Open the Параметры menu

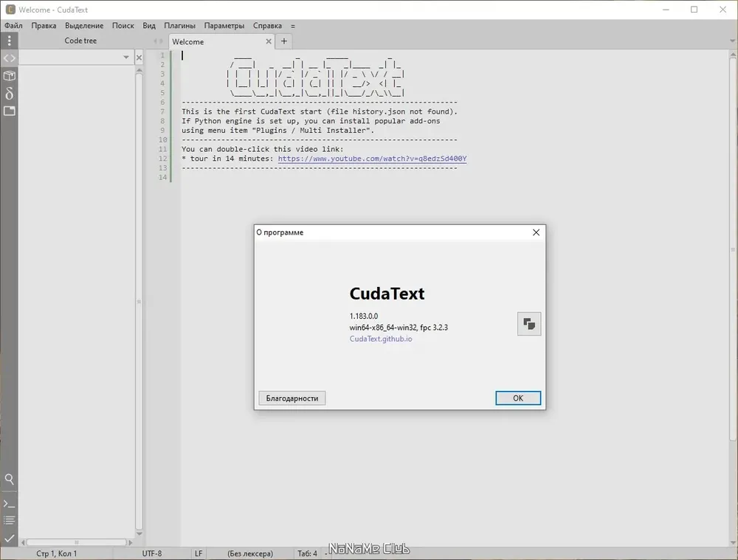pyautogui.click(x=224, y=26)
